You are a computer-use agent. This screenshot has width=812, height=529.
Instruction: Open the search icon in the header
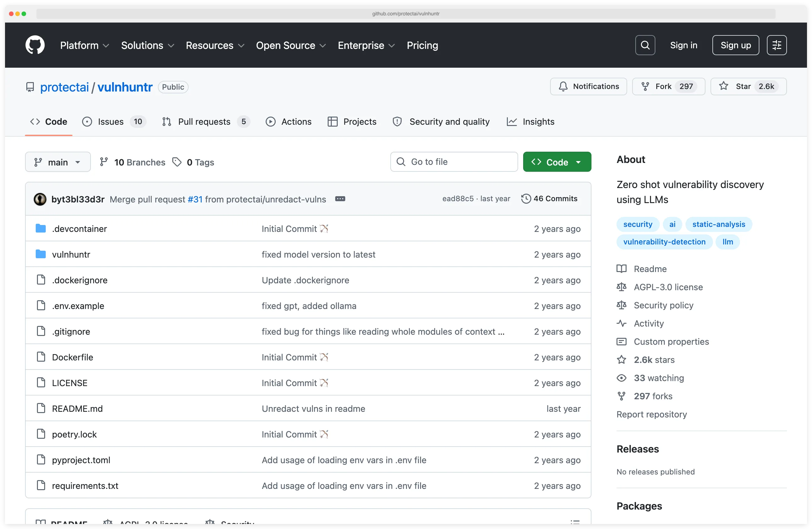coord(645,45)
